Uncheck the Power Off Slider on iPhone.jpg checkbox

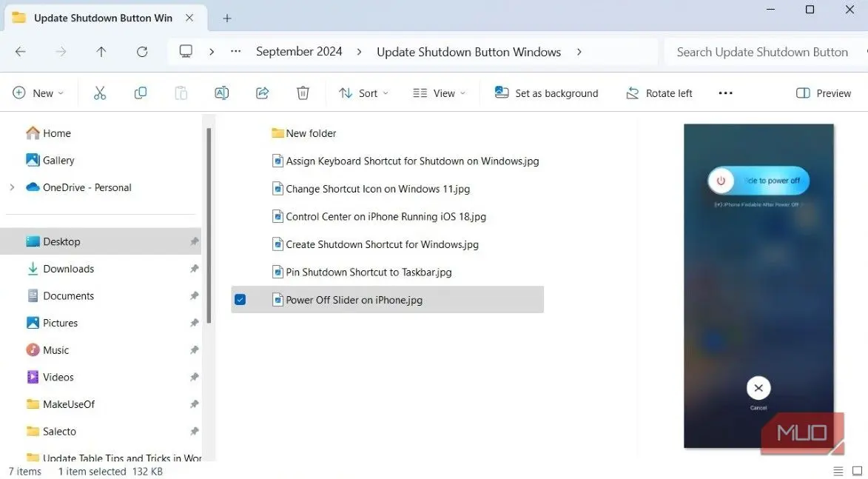pos(240,300)
